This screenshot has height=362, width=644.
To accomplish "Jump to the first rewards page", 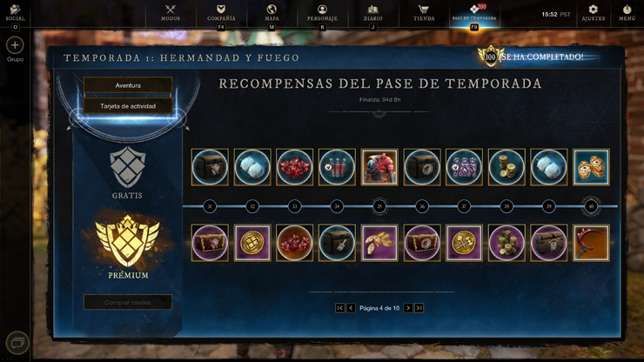I will [x=339, y=308].
